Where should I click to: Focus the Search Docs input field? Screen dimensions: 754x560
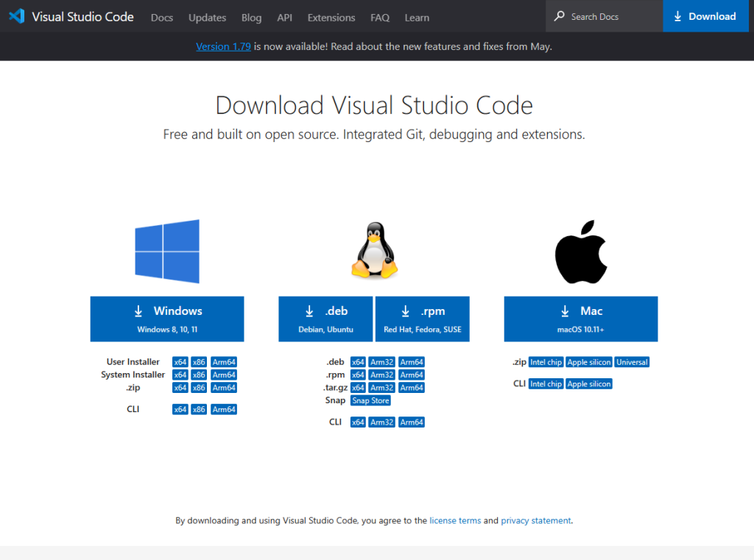coord(611,16)
